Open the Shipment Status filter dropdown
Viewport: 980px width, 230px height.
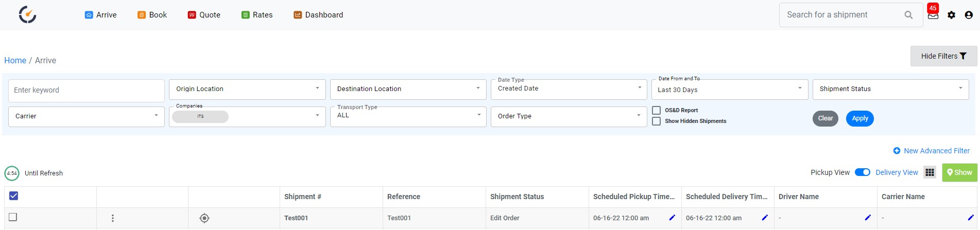click(890, 89)
